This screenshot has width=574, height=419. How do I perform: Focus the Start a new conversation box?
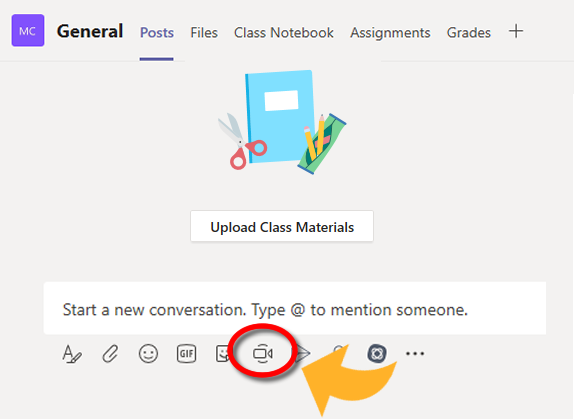click(295, 308)
